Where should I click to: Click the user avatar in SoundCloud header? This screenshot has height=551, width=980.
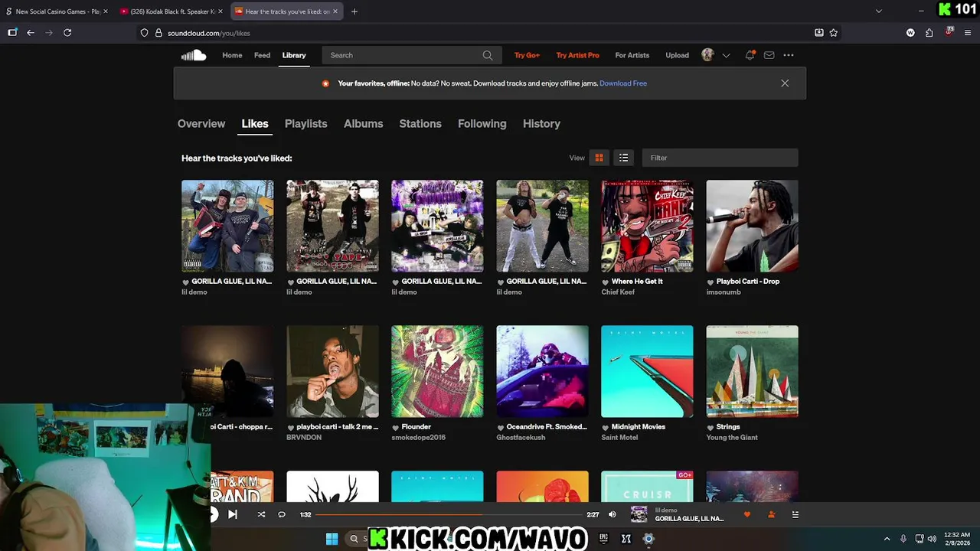click(707, 55)
